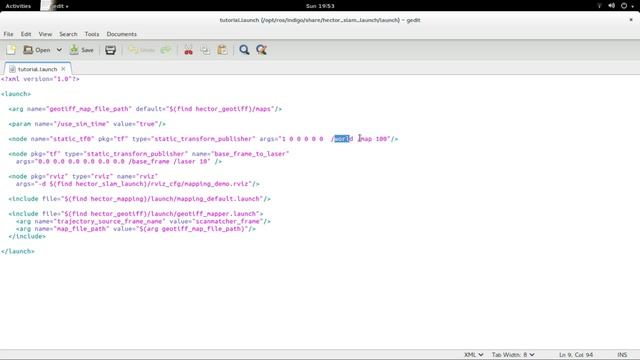Viewport: 640px width, 360px height.
Task: Click the mapping_demo.rviz args line
Action: pyautogui.click(x=138, y=184)
